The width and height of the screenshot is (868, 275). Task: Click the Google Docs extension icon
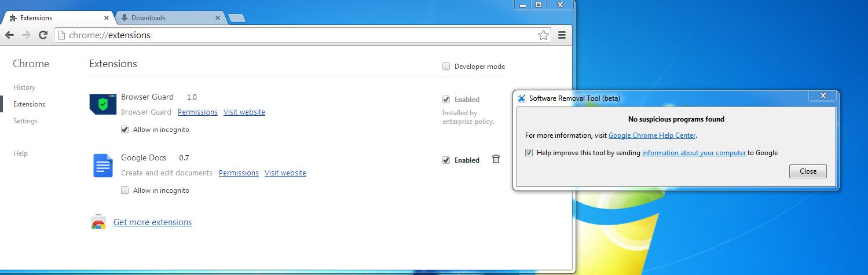(102, 166)
